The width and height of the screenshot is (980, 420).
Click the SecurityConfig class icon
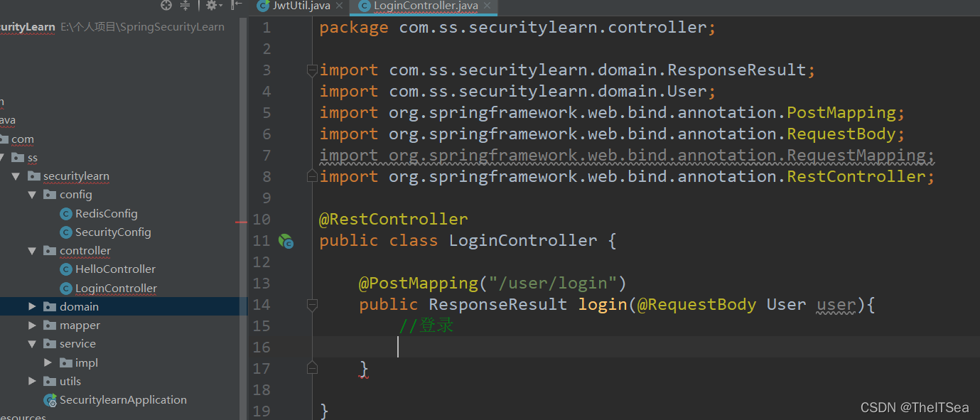pyautogui.click(x=65, y=232)
